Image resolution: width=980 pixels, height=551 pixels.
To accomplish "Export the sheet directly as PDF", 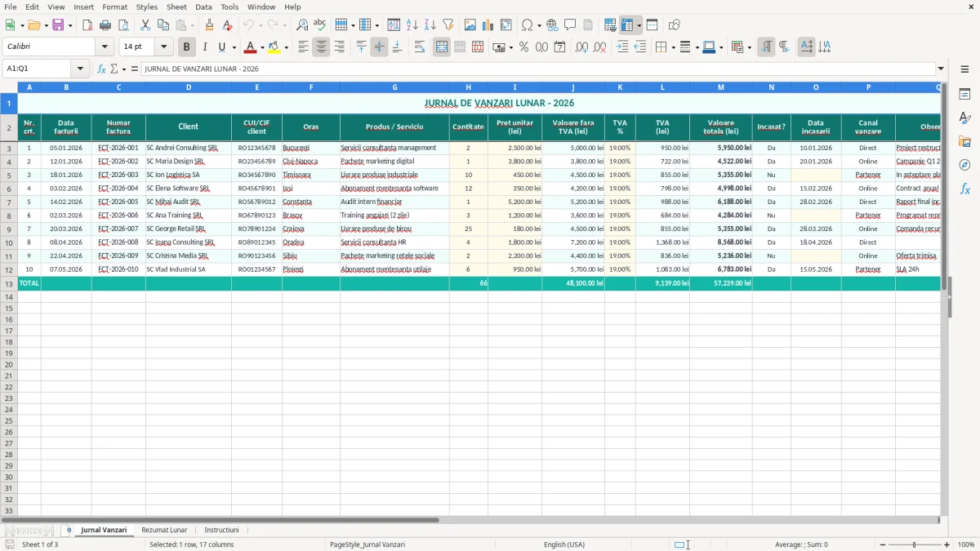I will pyautogui.click(x=87, y=25).
